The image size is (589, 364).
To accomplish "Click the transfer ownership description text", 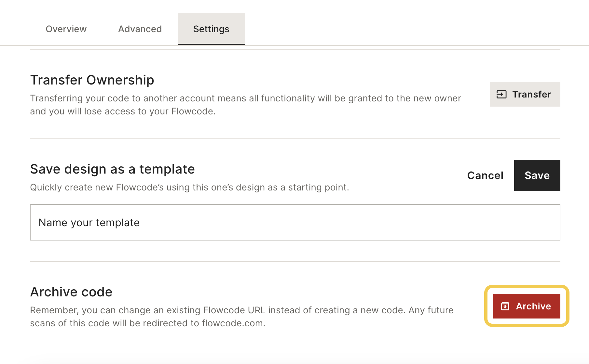I will click(x=246, y=105).
